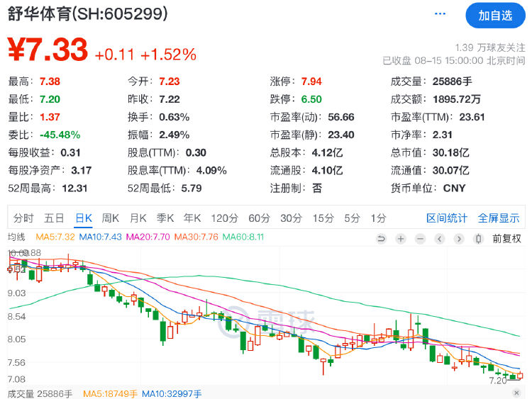Select the 季K chart tab

coord(165,218)
